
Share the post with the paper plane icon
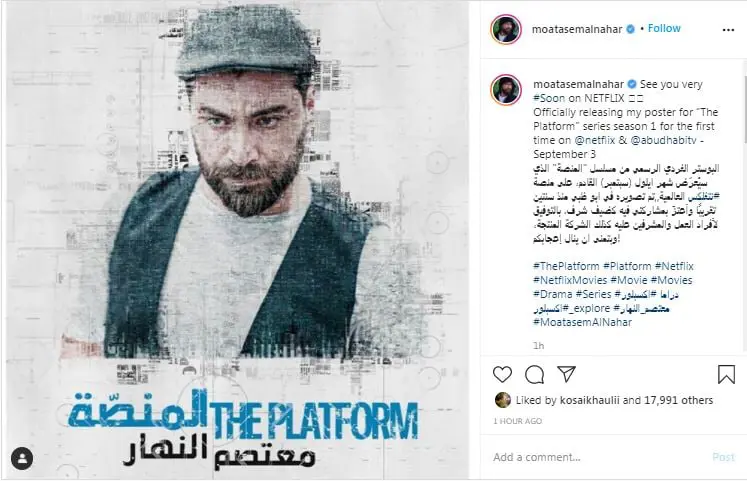point(566,374)
